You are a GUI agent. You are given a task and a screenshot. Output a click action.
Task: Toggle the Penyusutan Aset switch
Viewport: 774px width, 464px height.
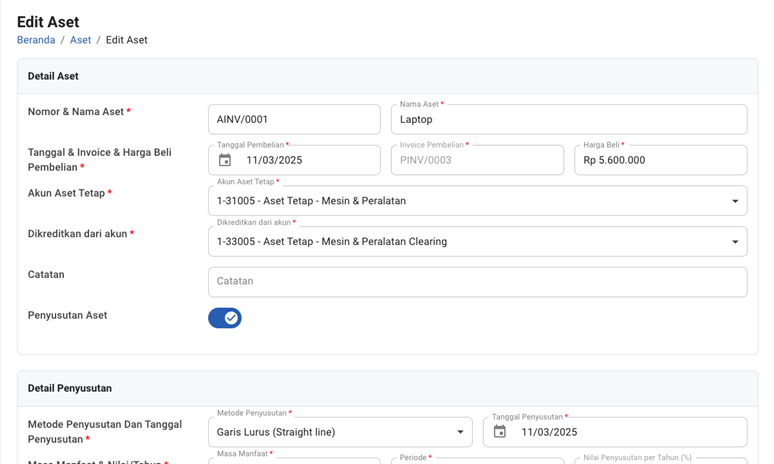[225, 318]
